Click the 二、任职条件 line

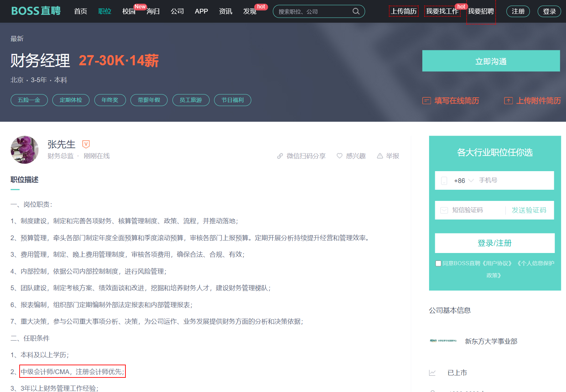pos(30,338)
